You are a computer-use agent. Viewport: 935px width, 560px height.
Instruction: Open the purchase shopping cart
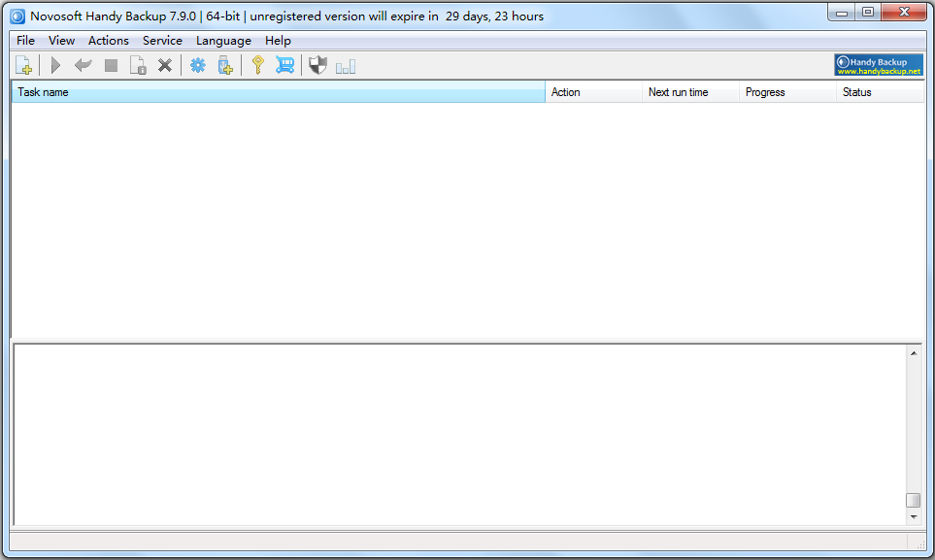[284, 64]
